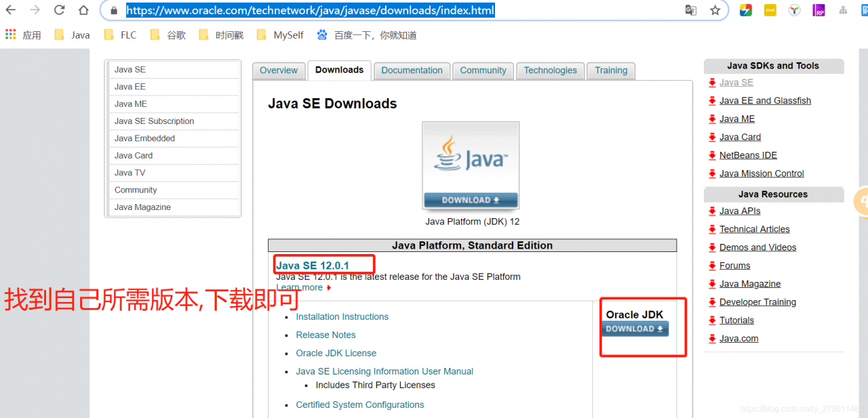Click the browser forward arrow
The height and width of the screenshot is (418, 868).
pos(35,10)
